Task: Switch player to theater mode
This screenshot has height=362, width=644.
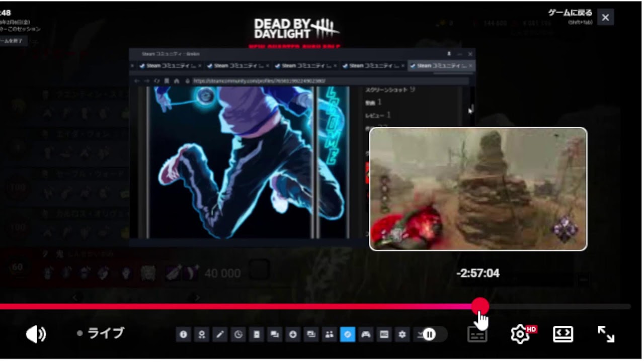Action: pos(562,334)
